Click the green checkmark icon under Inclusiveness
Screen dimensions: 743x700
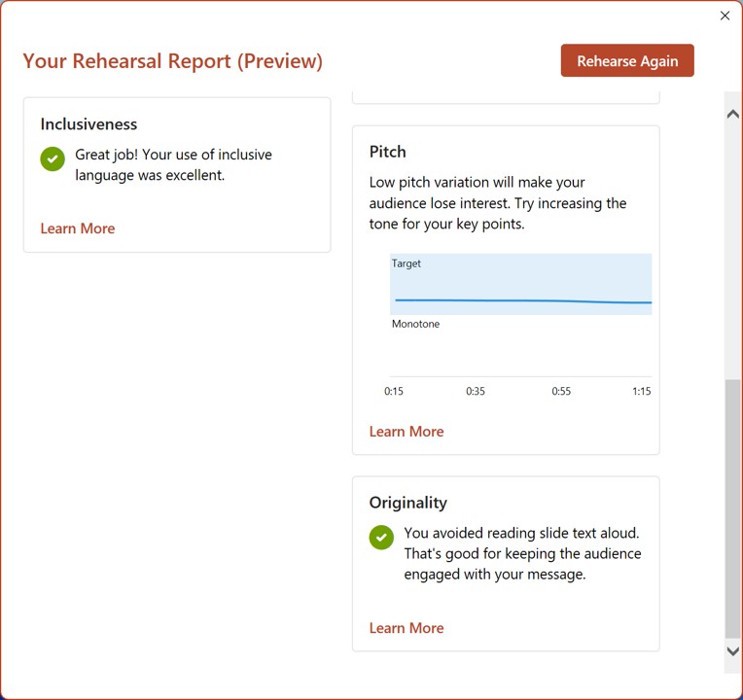click(x=53, y=158)
